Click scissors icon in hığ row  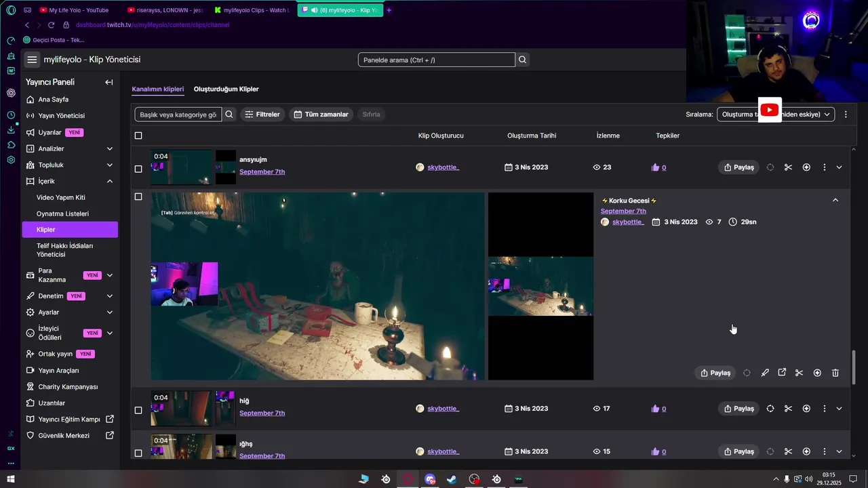pyautogui.click(x=788, y=409)
